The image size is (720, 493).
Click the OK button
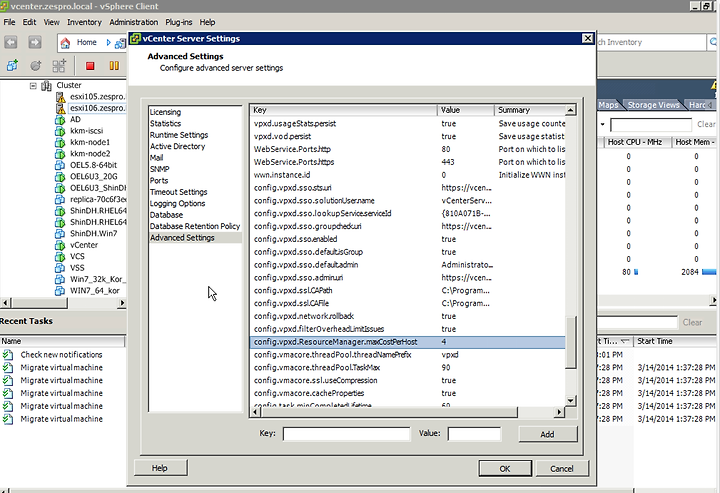click(505, 469)
